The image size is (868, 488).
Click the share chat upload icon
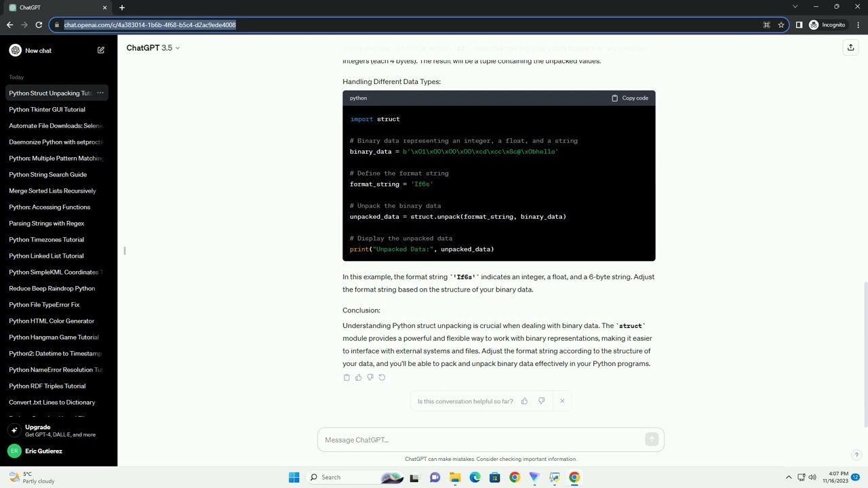(850, 47)
